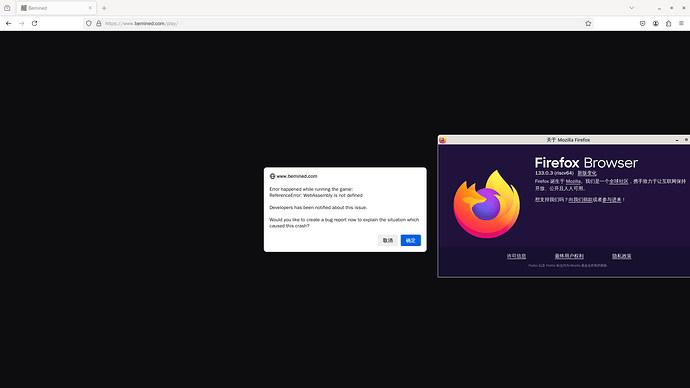The image size is (690, 388).
Task: Open the Firefox hamburger menu
Action: pos(681,23)
